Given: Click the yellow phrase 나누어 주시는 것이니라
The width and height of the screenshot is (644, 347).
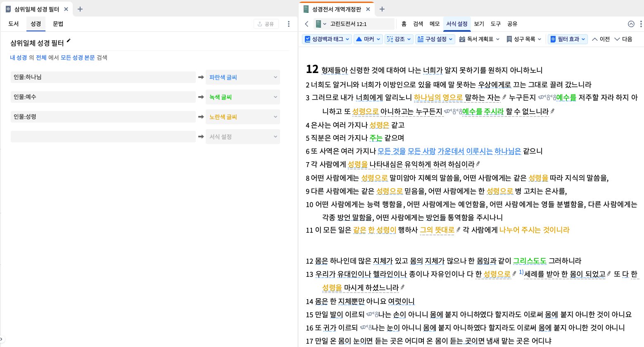Looking at the screenshot, I should [535, 230].
